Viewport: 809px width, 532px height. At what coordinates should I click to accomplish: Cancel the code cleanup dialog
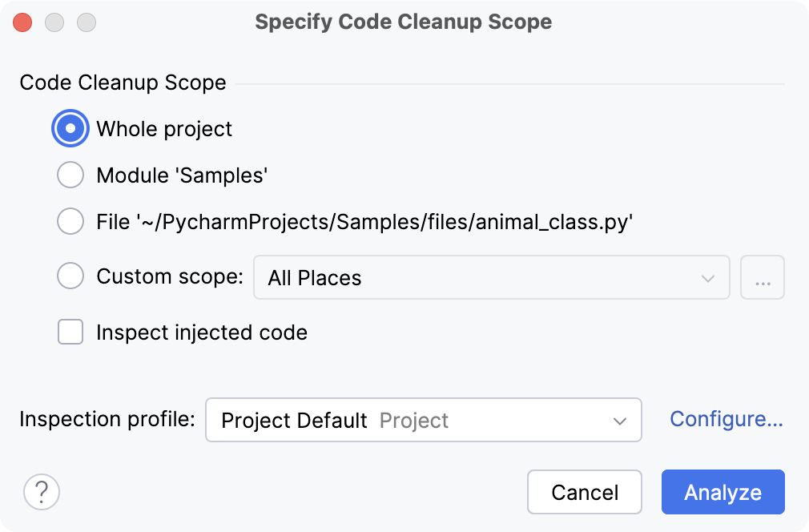point(585,492)
